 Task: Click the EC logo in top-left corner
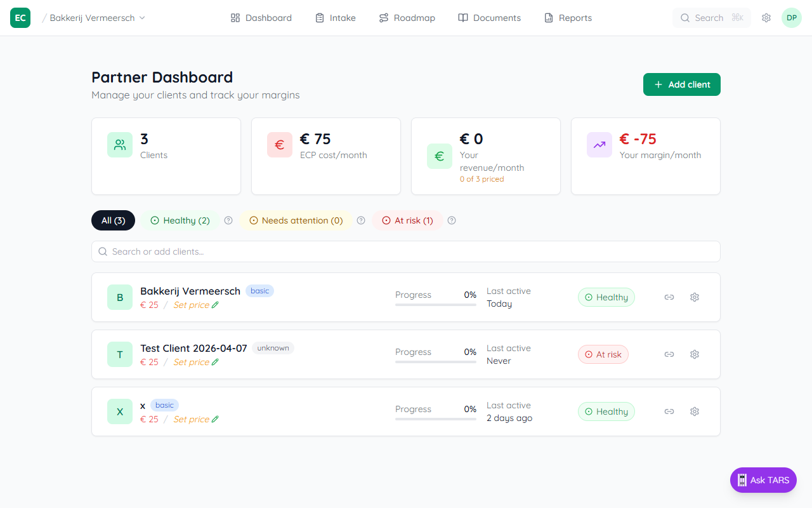(20, 17)
